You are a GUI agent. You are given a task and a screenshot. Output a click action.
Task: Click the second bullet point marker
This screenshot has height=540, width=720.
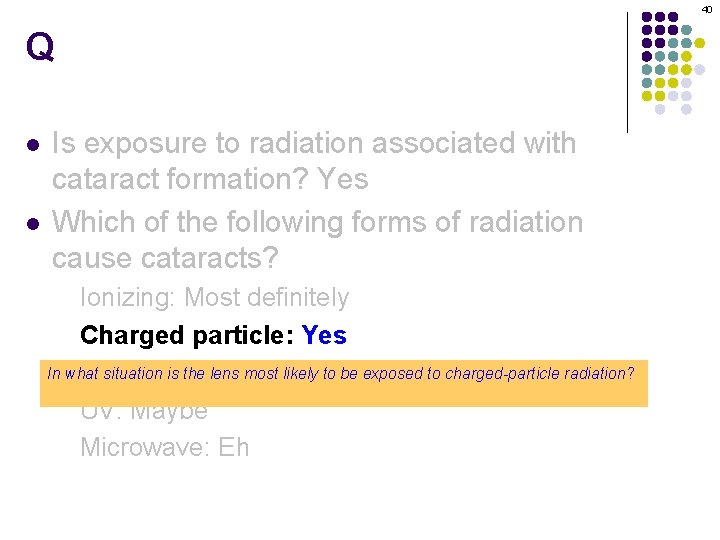[x=33, y=224]
